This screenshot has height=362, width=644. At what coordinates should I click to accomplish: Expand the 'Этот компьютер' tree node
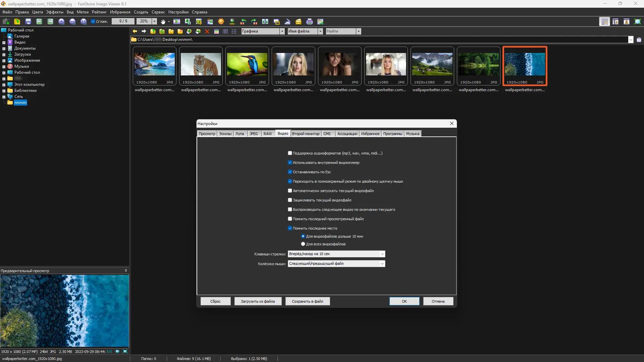tap(4, 85)
